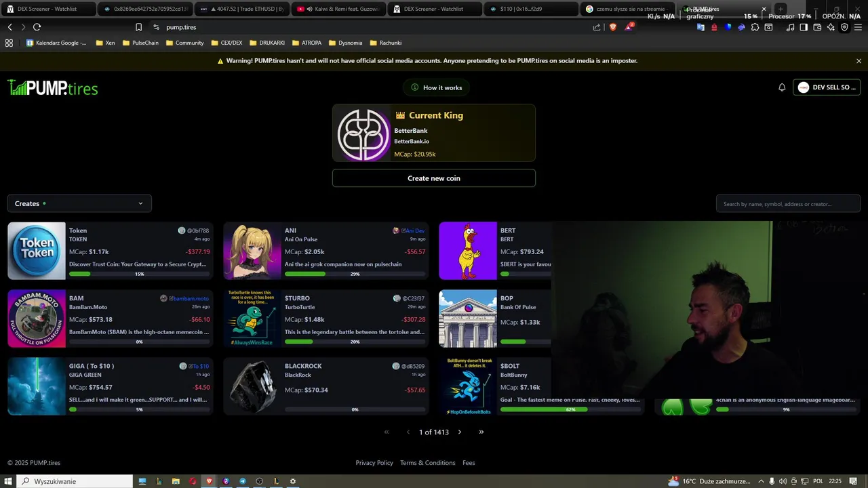
Task: Open Leo AI sparkle icon
Action: coord(831,27)
